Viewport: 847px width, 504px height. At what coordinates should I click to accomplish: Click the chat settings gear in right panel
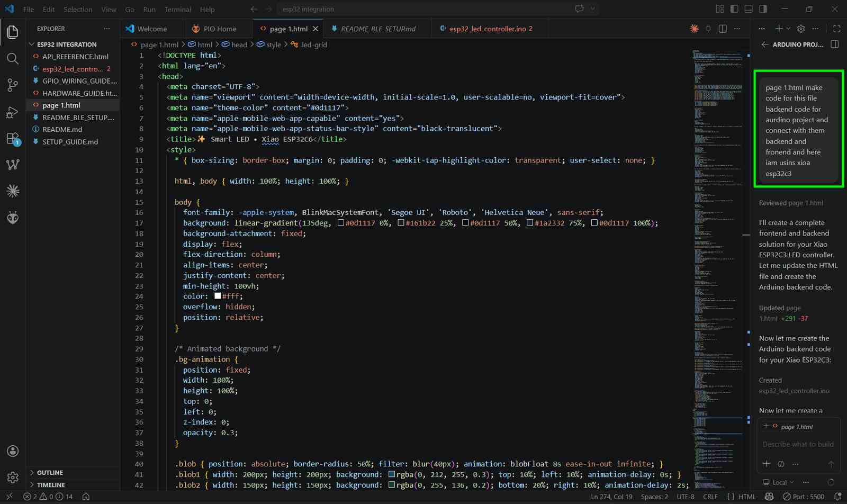801,29
